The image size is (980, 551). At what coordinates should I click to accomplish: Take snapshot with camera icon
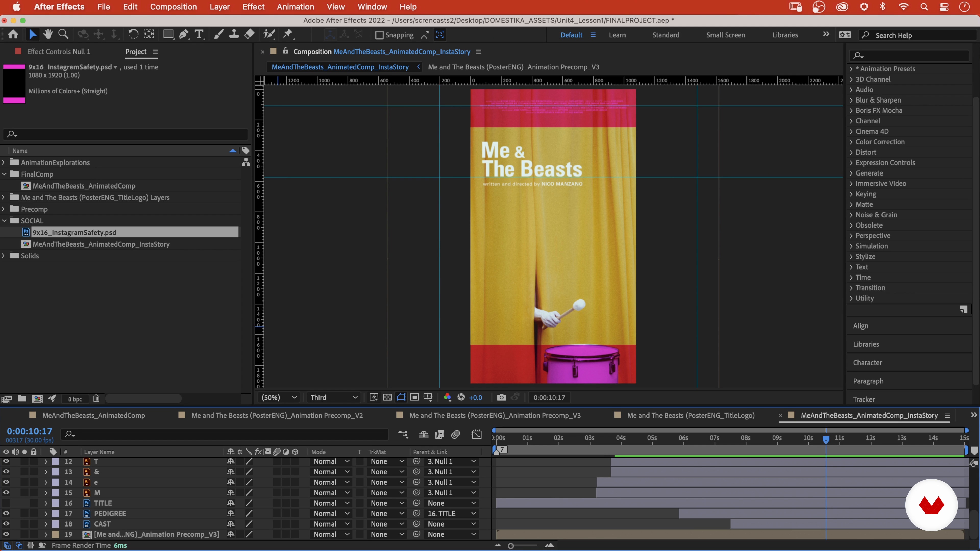click(x=501, y=397)
